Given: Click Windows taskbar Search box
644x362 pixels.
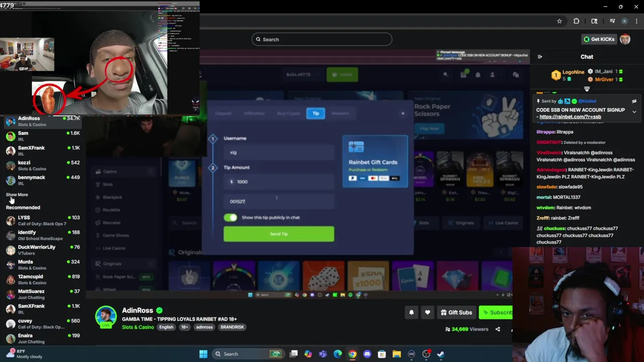Looking at the screenshot, I should [248, 354].
